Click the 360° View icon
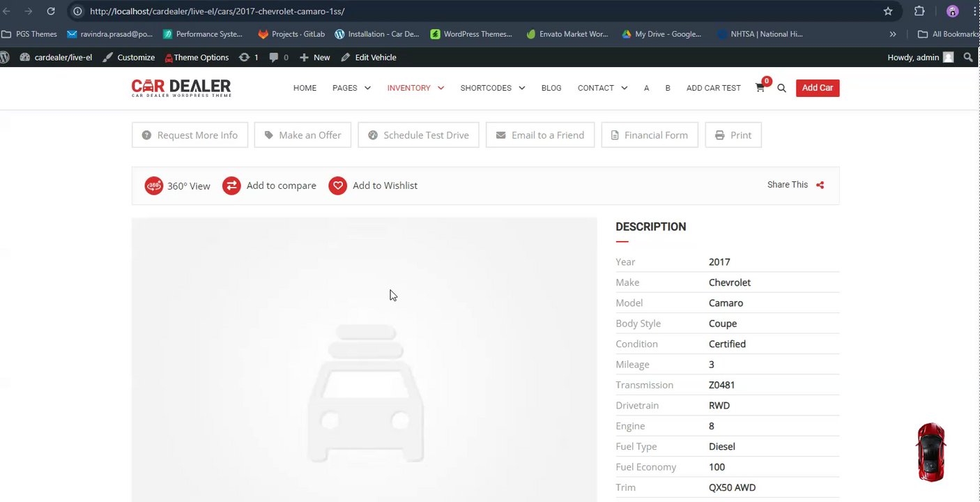 (153, 185)
